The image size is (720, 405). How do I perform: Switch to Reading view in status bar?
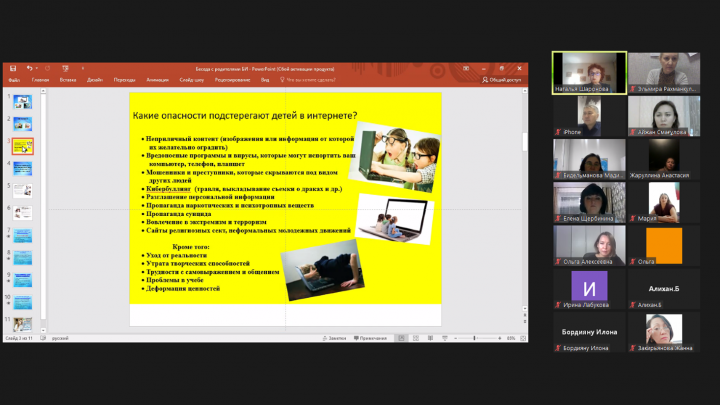430,338
